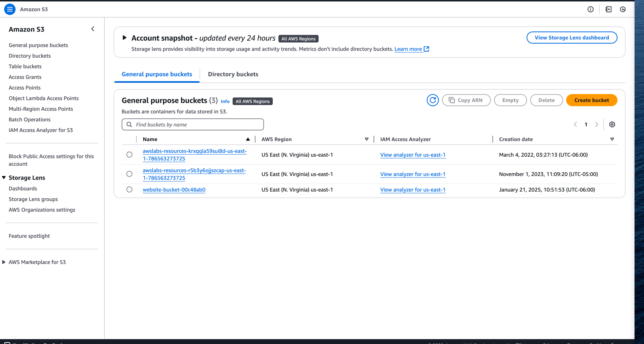
Task: Open IAM Access Analyzer for S3
Action: 41,130
